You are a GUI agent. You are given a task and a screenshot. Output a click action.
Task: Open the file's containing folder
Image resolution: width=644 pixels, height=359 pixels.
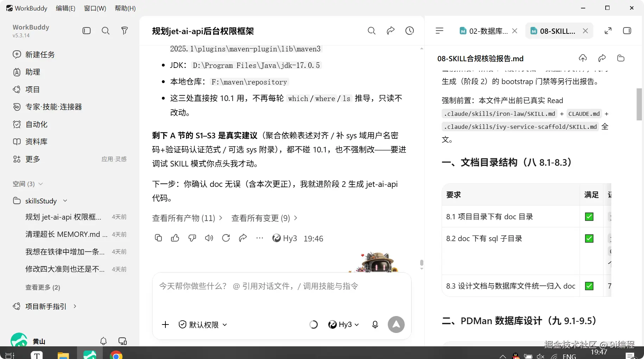tap(621, 58)
